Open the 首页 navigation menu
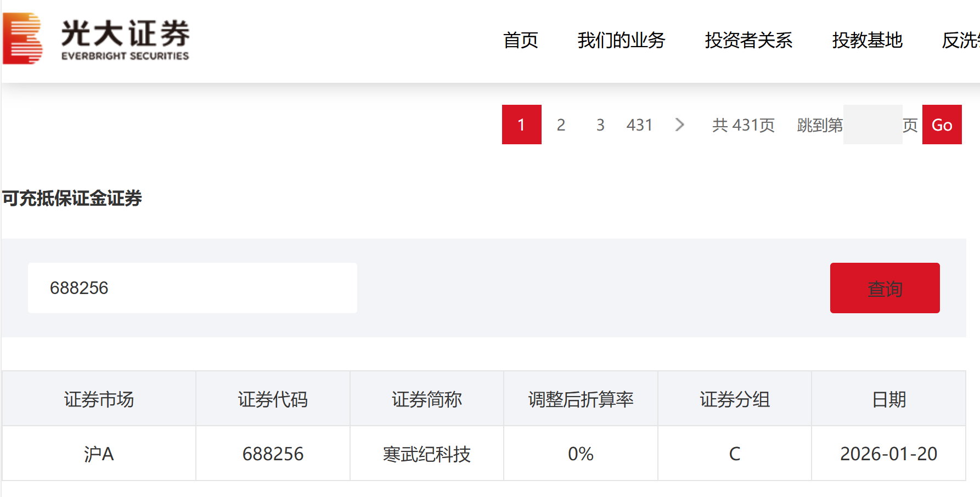Image resolution: width=980 pixels, height=497 pixels. click(521, 41)
